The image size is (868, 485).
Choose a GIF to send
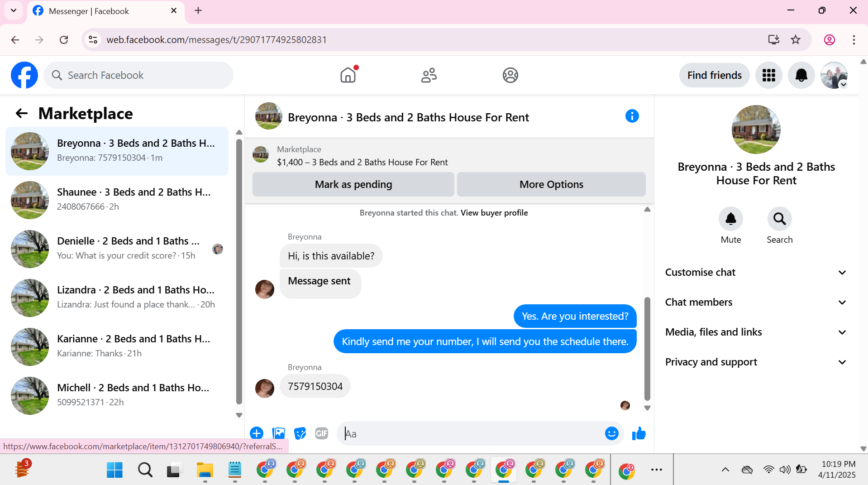tap(321, 433)
